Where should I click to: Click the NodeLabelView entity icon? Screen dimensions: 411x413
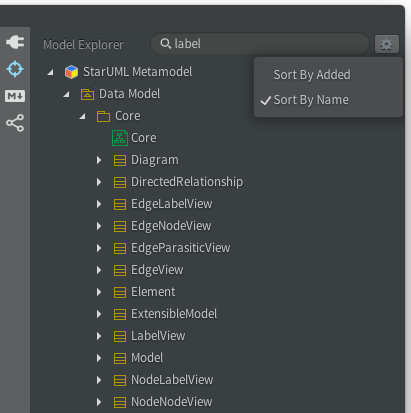(120, 380)
